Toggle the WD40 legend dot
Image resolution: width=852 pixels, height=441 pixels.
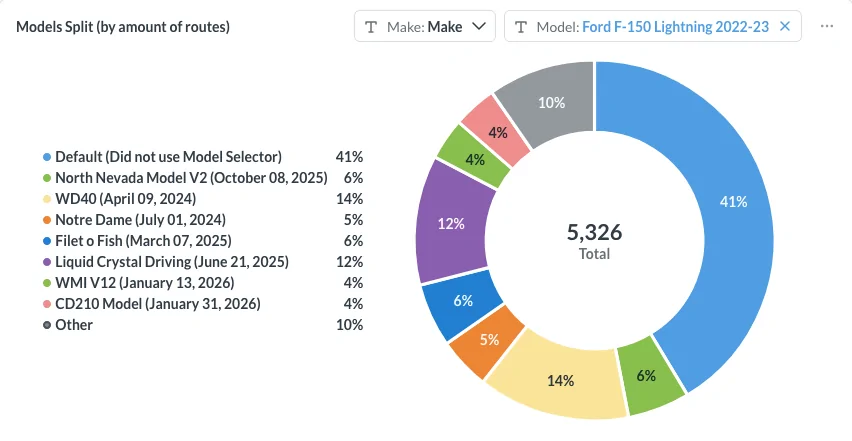click(47, 199)
